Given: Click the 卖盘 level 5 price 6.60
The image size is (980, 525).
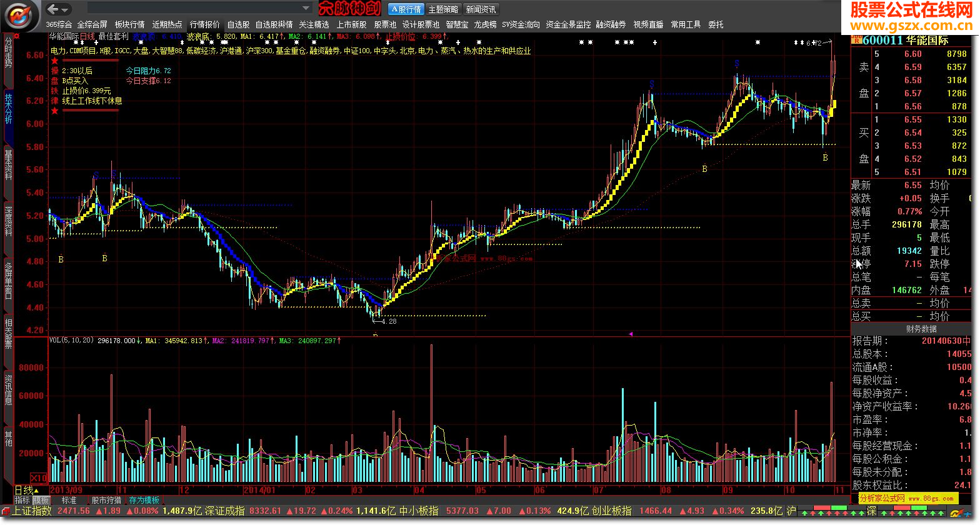Looking at the screenshot, I should [912, 54].
